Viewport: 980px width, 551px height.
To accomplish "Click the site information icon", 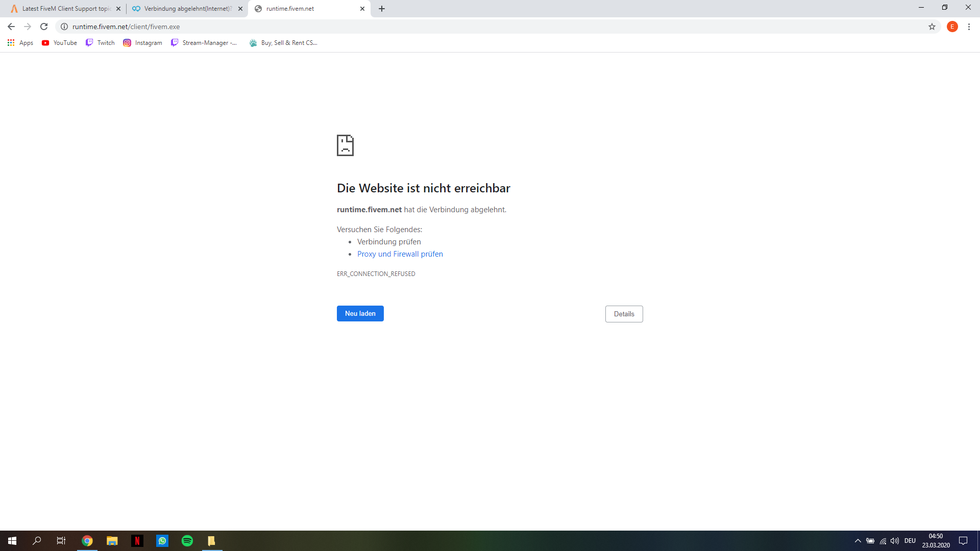I will 64,27.
